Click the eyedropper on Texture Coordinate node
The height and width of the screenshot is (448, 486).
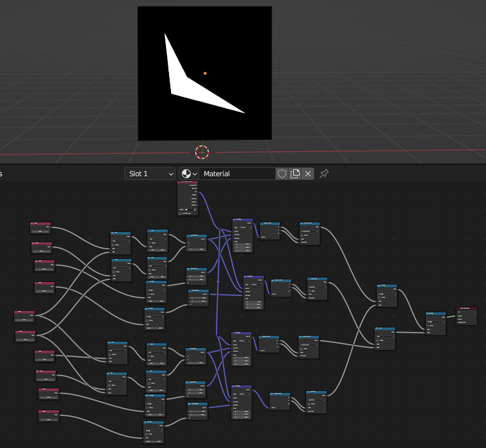[195, 209]
